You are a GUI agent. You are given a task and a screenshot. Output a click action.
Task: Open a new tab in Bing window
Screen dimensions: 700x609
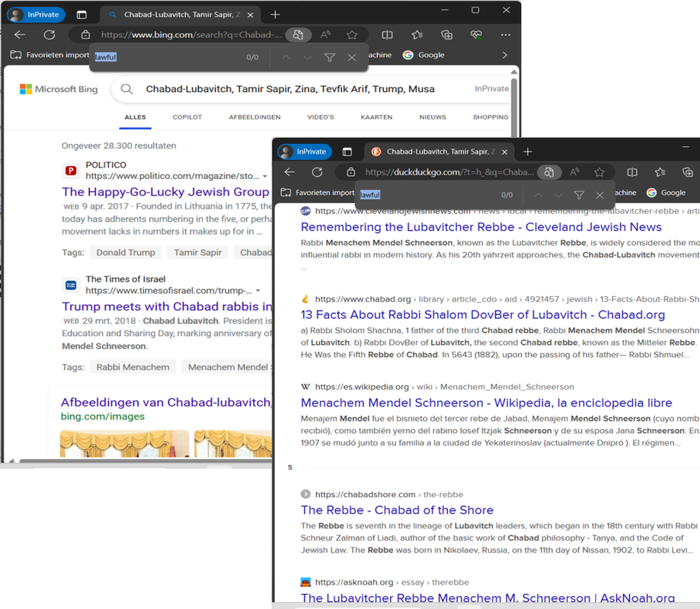(275, 14)
